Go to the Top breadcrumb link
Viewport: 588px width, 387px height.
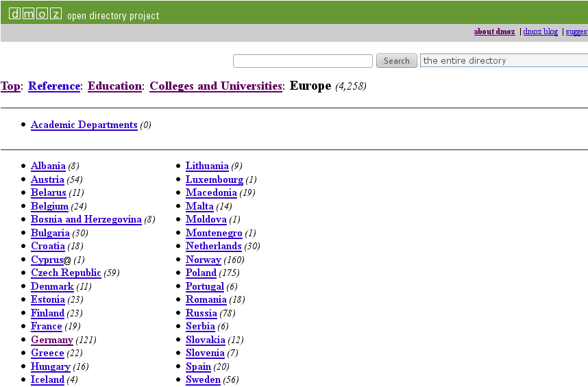(10, 86)
